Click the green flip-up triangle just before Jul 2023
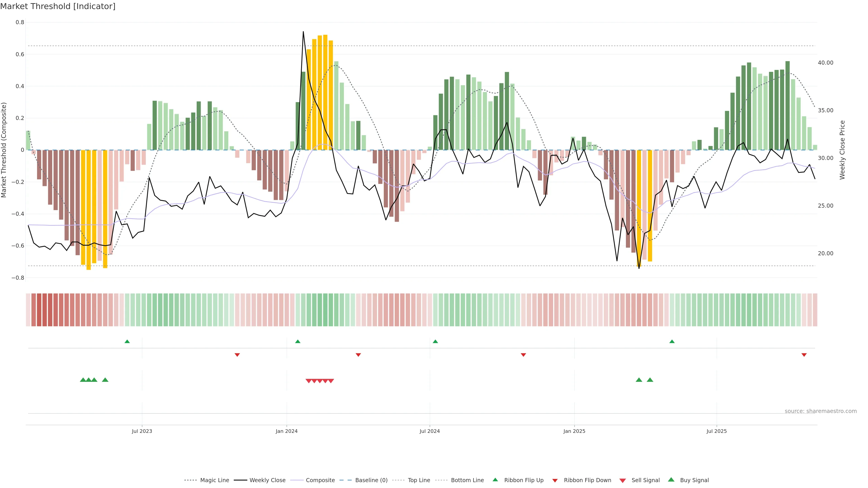The height and width of the screenshot is (488, 868). [127, 342]
